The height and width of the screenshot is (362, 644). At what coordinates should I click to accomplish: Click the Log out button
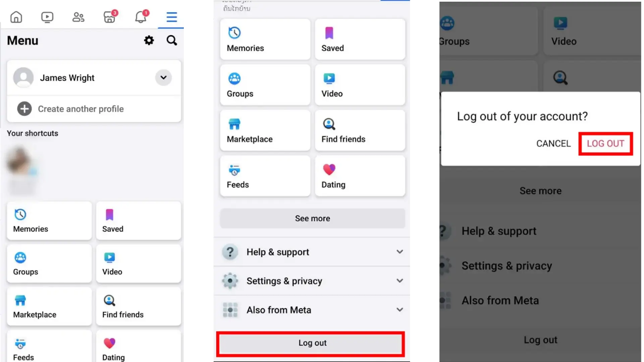point(312,343)
